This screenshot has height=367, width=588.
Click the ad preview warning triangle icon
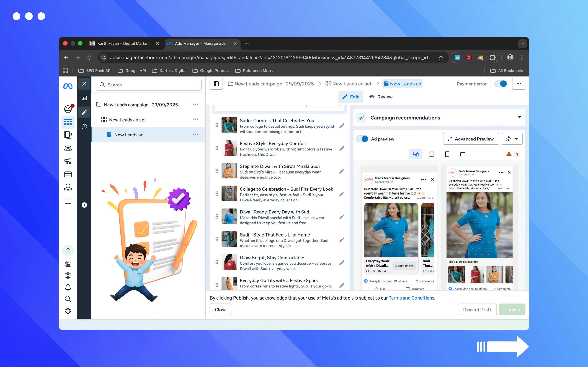tap(509, 154)
